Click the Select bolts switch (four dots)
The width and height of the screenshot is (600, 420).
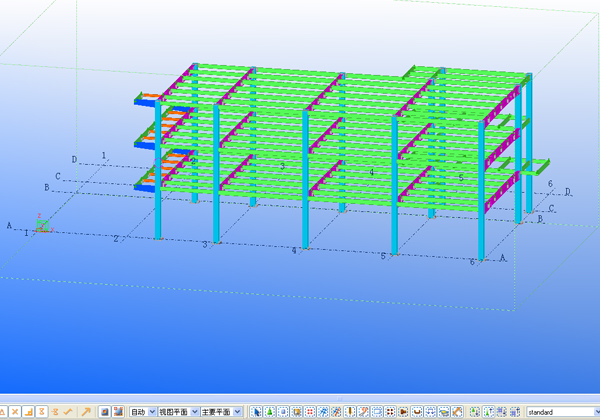pyautogui.click(x=390, y=412)
